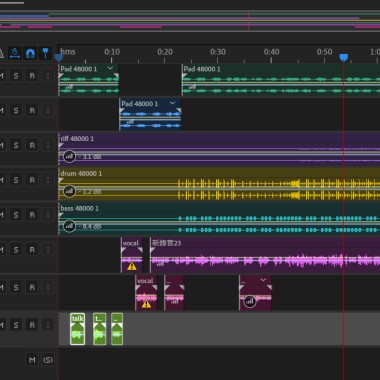Click volume bars icon in 新修音23 clip
The image size is (380, 380).
160,264
